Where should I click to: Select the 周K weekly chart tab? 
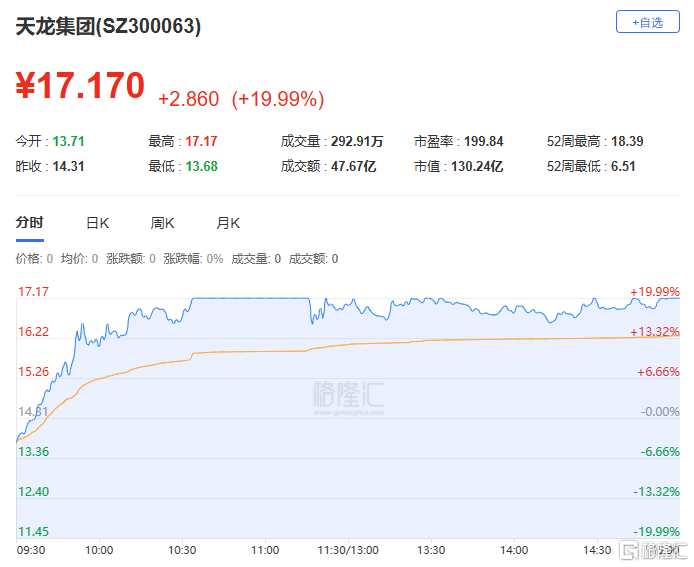click(x=162, y=223)
